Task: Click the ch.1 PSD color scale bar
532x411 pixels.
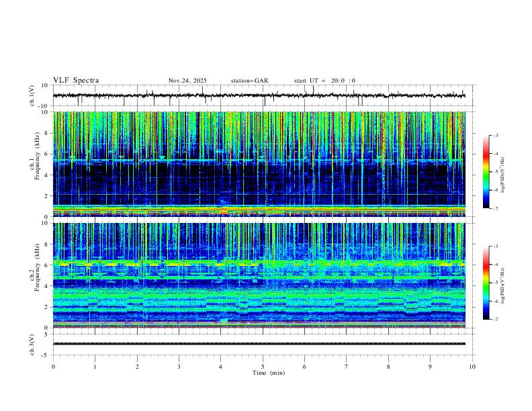Action: point(486,172)
